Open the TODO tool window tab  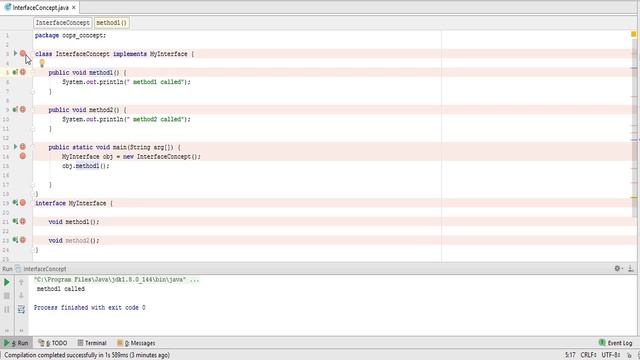[x=53, y=343]
